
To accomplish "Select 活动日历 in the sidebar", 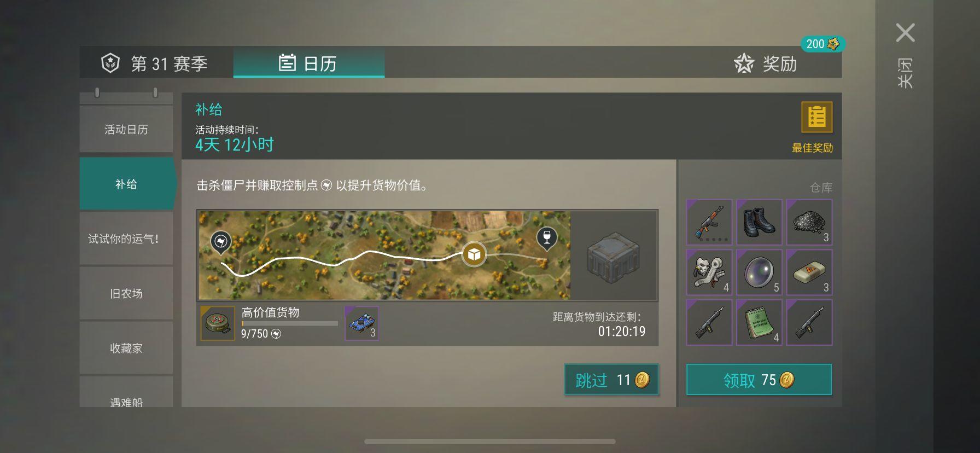I will click(x=126, y=129).
